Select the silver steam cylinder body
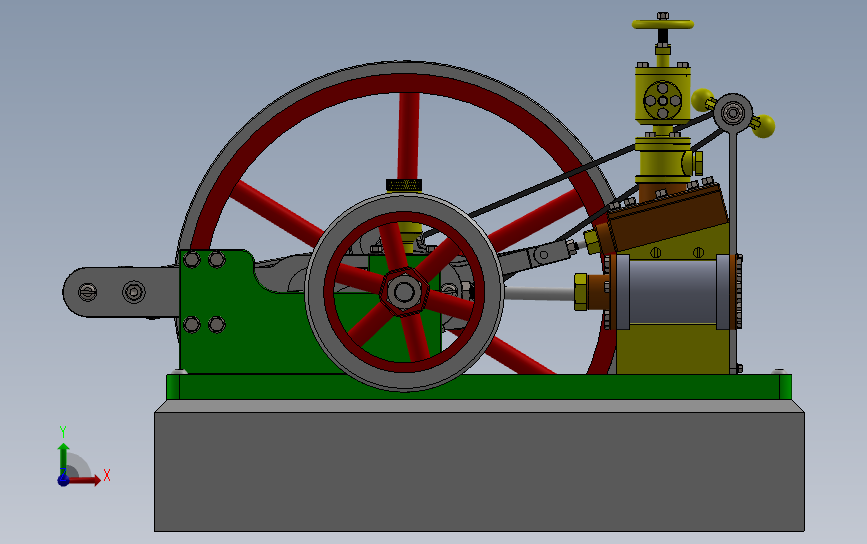Image resolution: width=867 pixels, height=544 pixels. 672,292
